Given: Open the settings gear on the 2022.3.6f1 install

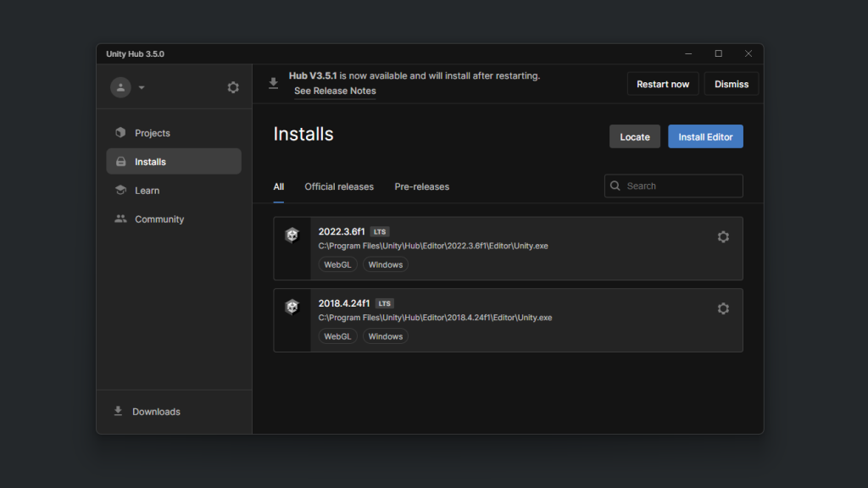Looking at the screenshot, I should coord(723,236).
